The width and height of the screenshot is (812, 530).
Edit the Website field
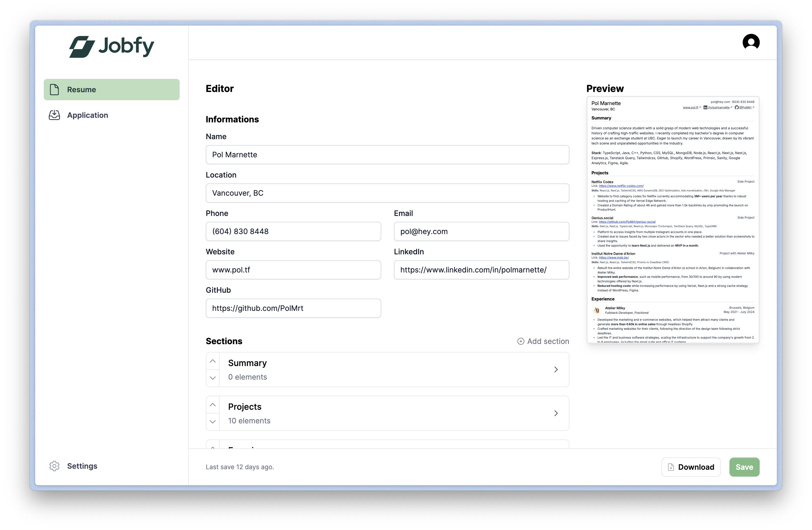click(x=294, y=270)
